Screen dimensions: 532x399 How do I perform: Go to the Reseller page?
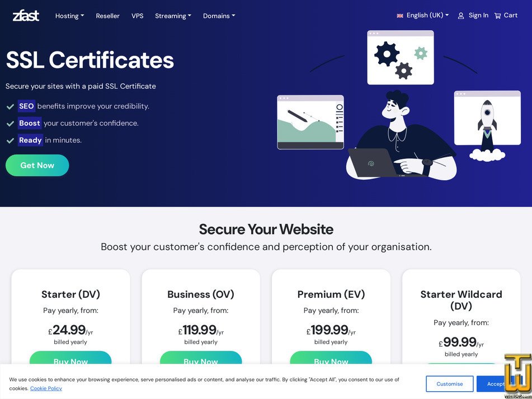(107, 16)
